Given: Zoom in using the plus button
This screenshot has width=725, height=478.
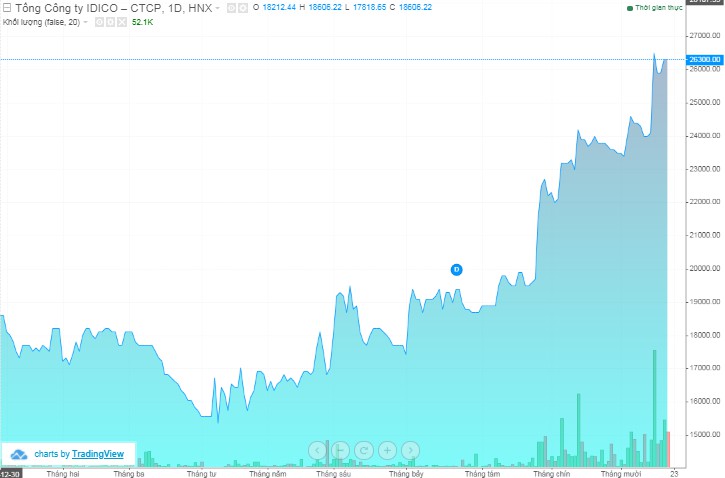Looking at the screenshot, I should coord(386,450).
